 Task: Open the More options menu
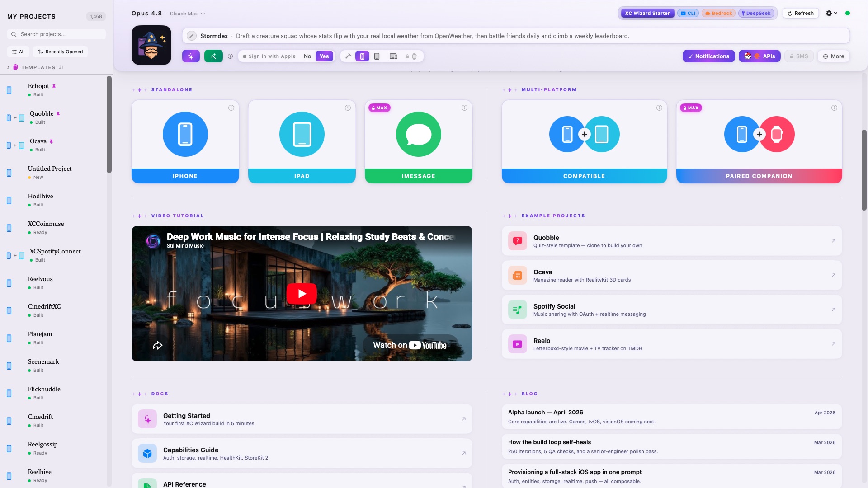point(834,56)
